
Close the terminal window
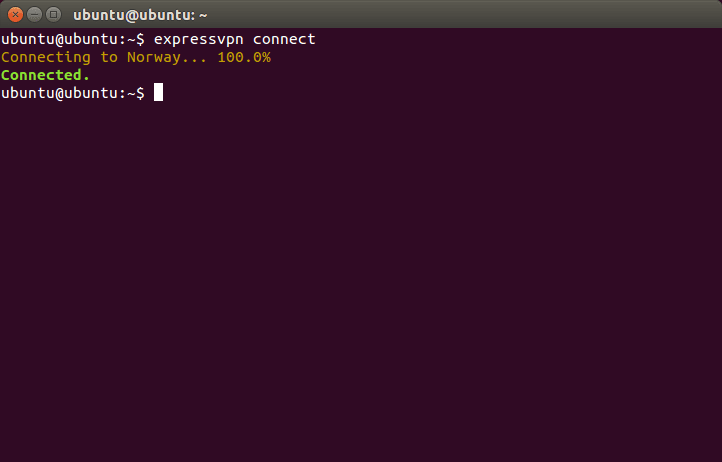(x=15, y=14)
